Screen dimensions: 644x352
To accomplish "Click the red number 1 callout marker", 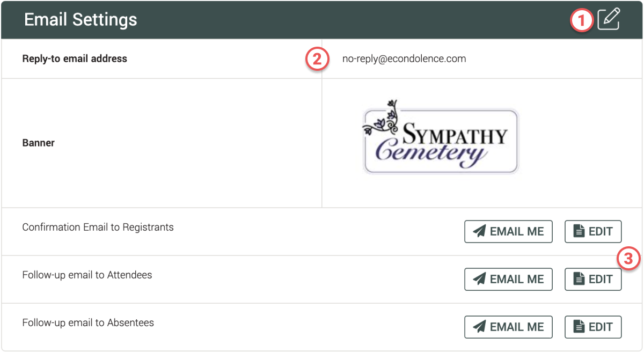I will click(x=582, y=20).
